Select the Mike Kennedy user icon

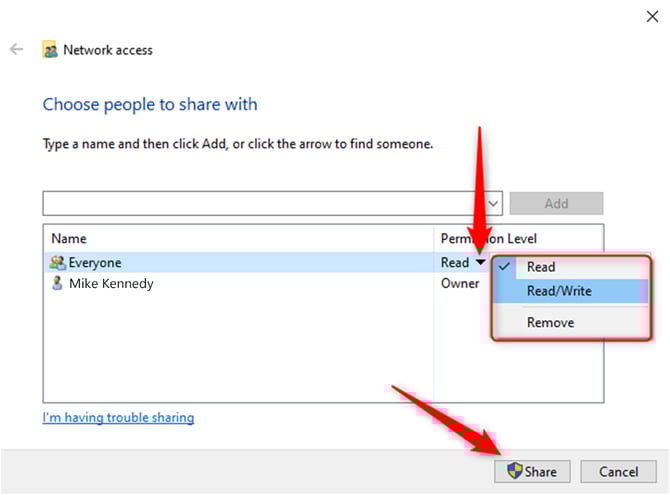[56, 283]
